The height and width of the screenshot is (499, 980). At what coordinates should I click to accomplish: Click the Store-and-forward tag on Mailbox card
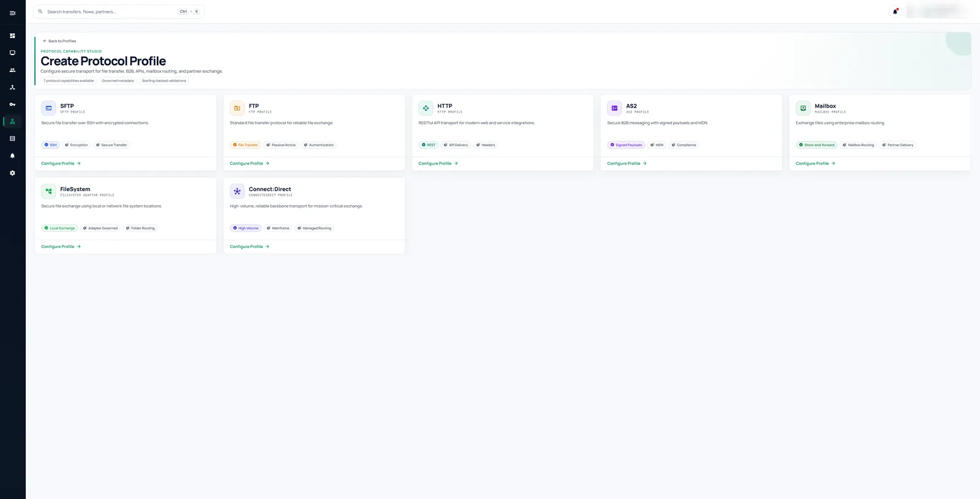(x=816, y=145)
